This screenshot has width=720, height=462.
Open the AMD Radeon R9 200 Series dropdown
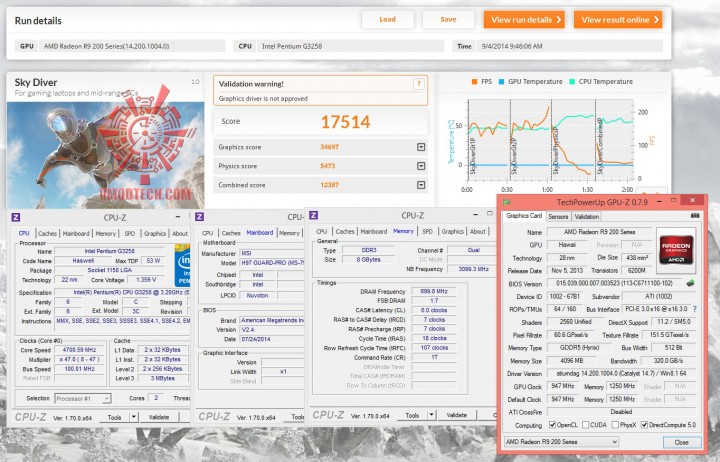[561, 441]
